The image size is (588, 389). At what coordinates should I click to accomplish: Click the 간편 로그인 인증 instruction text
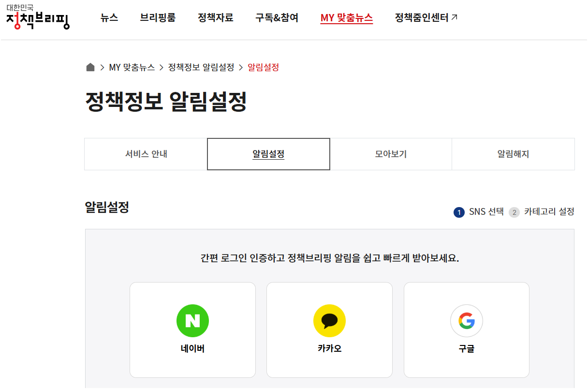click(330, 258)
